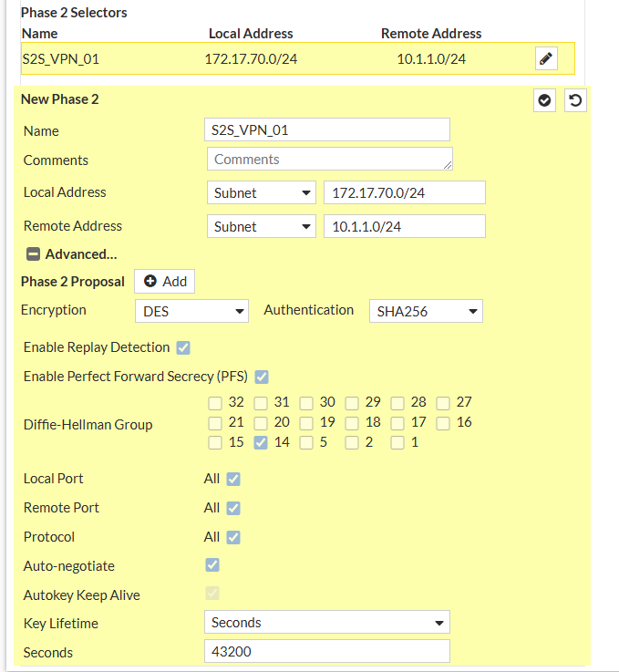
Task: Open the Authentication dropdown showing SHA256
Action: (427, 311)
